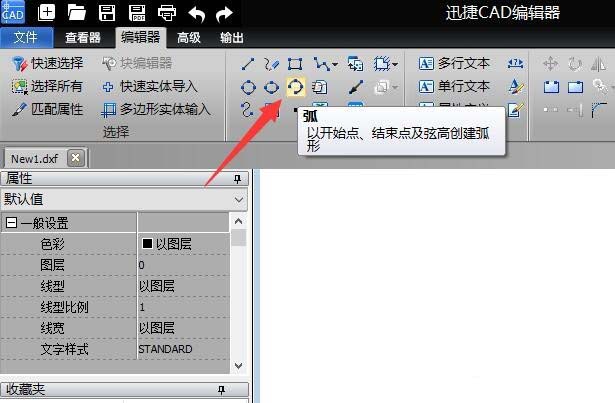Click the 文字样式 property label
The width and height of the screenshot is (615, 403).
pos(64,349)
